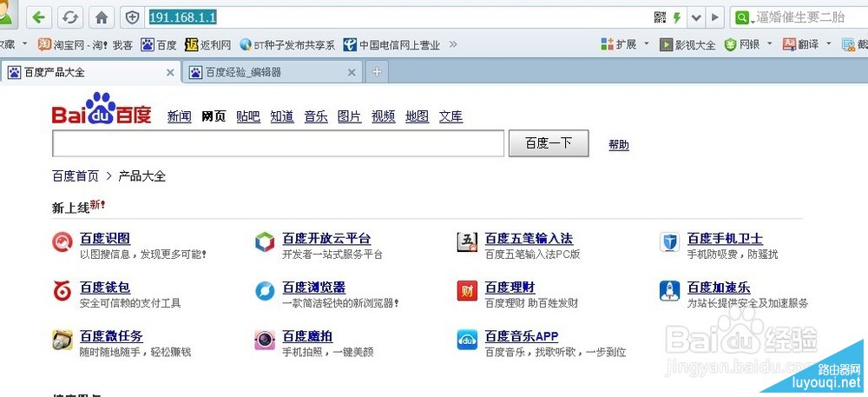Click the browser back arrow button
The width and height of the screenshot is (868, 397).
41,17
